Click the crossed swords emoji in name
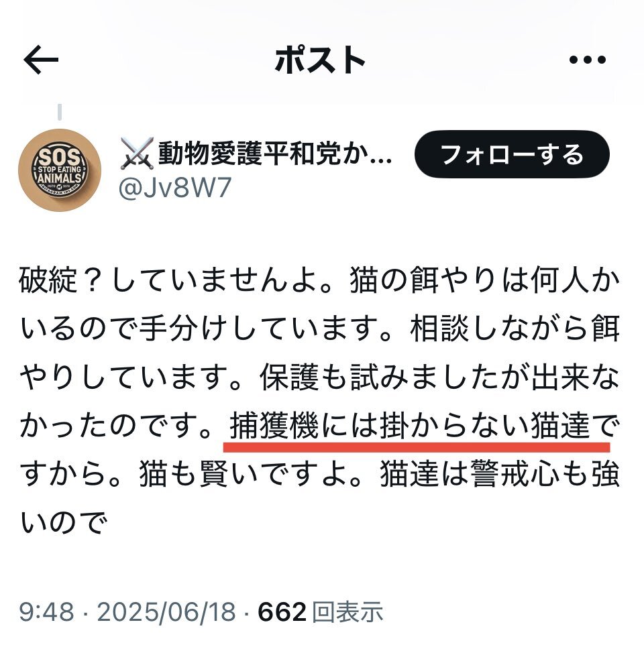 (137, 154)
